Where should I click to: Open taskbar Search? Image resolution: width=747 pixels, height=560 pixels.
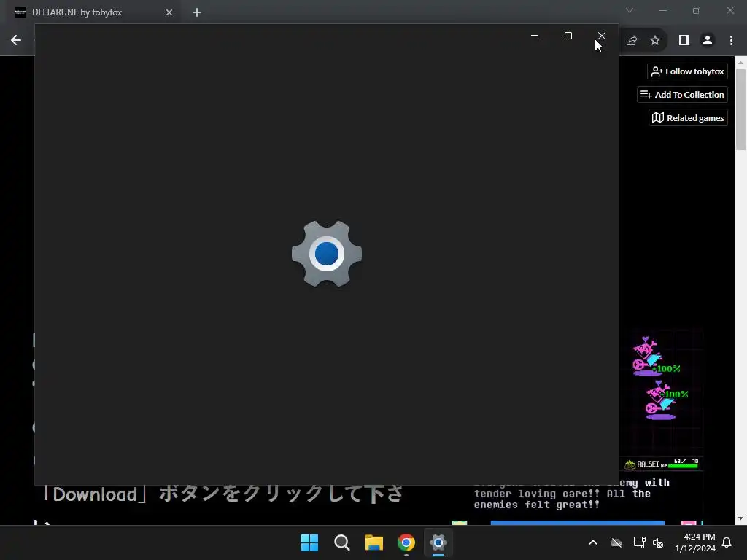tap(341, 542)
